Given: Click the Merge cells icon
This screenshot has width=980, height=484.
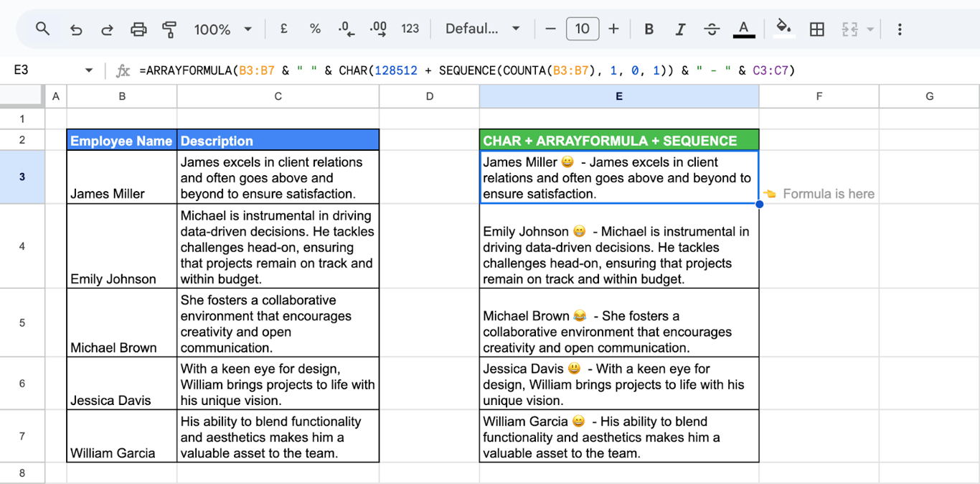Looking at the screenshot, I should coord(849,29).
